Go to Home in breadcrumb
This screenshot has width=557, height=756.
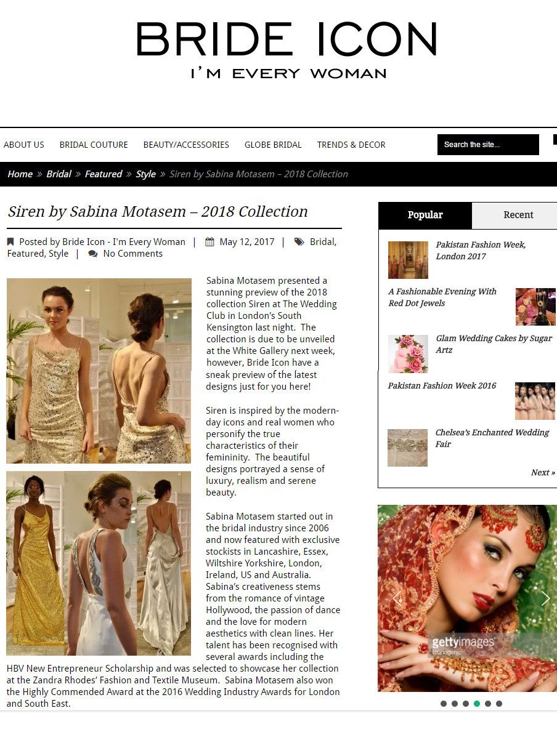click(x=20, y=174)
